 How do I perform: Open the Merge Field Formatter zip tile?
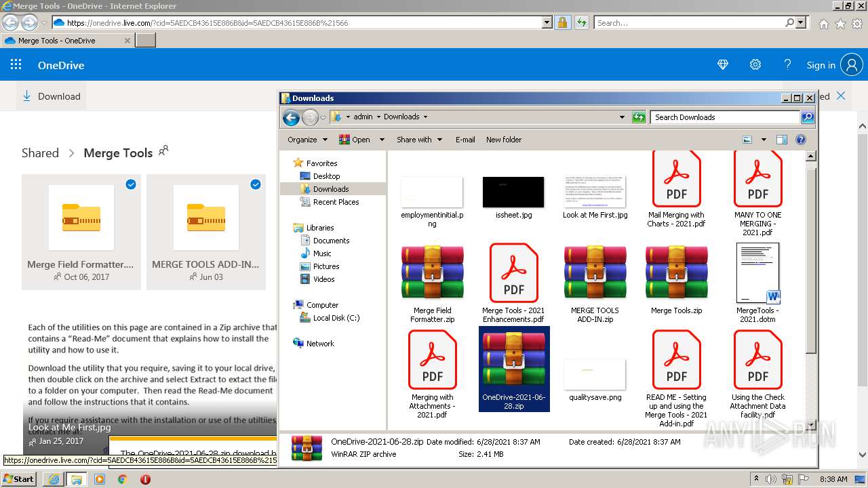tap(81, 232)
